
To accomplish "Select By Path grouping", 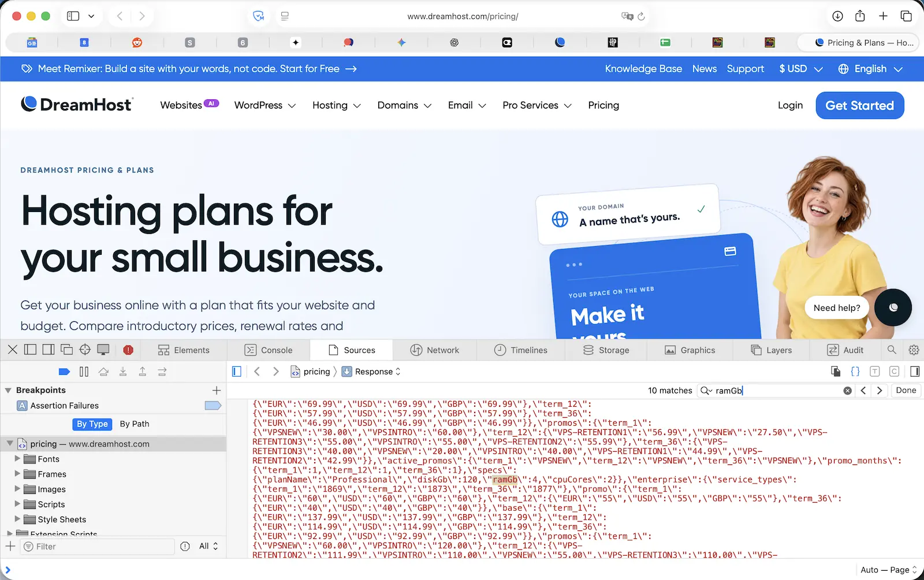I will pyautogui.click(x=135, y=423).
